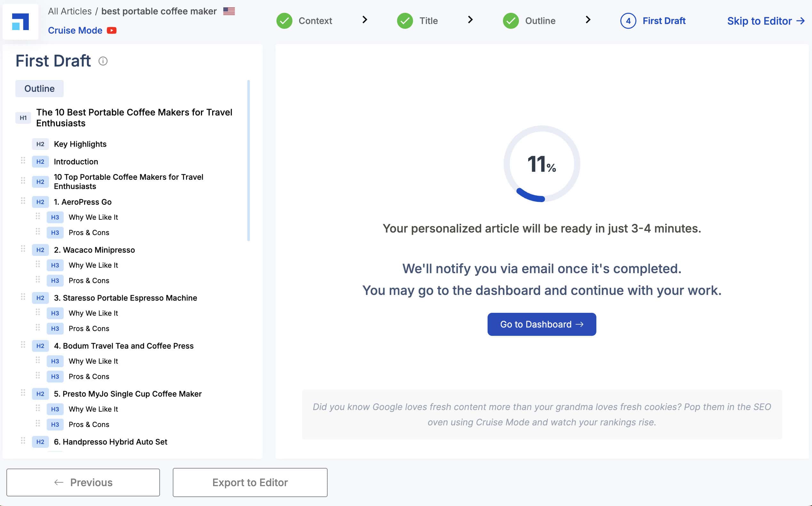812x506 pixels.
Task: Click the outline panel vertical scrollbar
Action: (x=248, y=160)
